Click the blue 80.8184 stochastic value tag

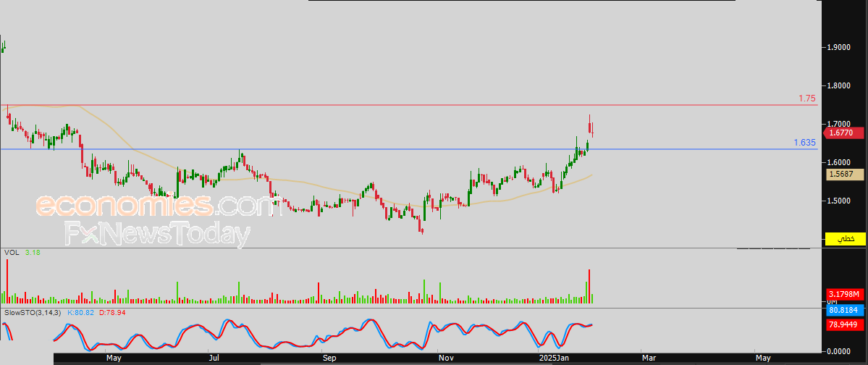click(x=845, y=310)
